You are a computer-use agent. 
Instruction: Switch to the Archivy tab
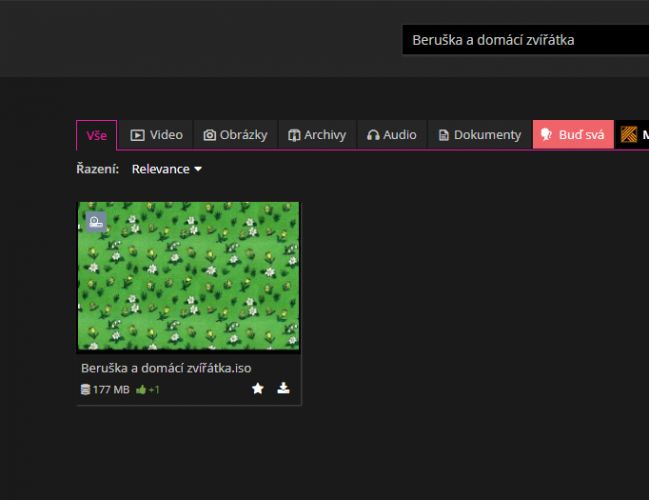pos(317,135)
